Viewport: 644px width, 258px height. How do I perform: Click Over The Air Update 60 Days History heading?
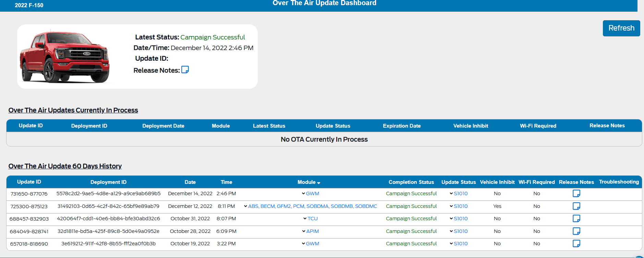pos(65,166)
